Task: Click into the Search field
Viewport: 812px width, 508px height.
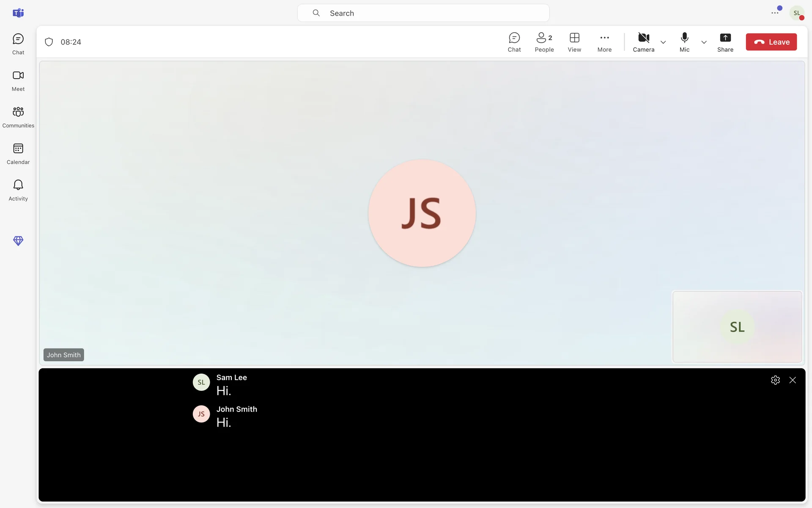Action: (423, 13)
